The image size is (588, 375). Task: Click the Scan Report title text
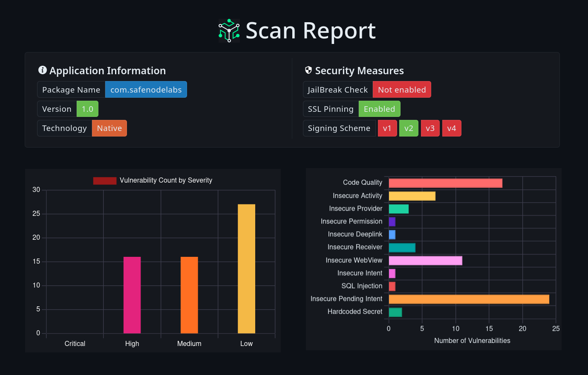311,31
